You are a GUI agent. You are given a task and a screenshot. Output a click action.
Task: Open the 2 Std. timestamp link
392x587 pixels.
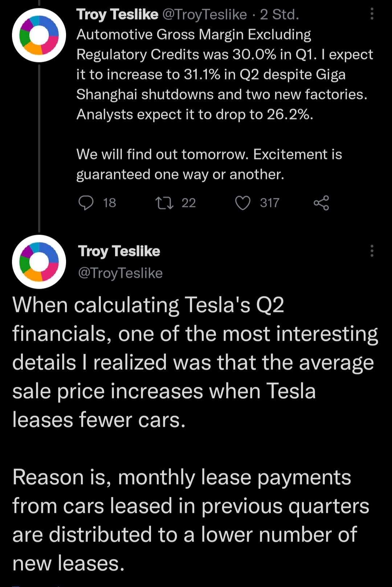279,15
